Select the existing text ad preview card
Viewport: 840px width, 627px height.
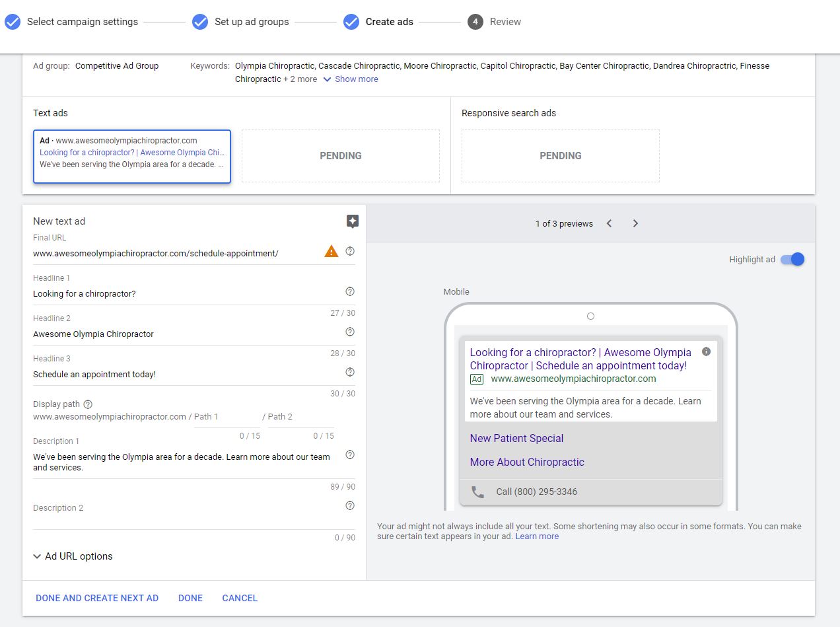coord(132,156)
